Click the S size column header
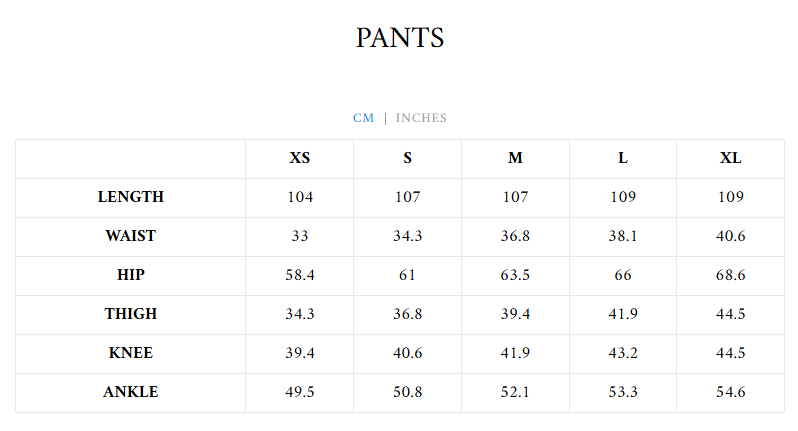Viewport: 798px width, 431px height. pos(408,158)
